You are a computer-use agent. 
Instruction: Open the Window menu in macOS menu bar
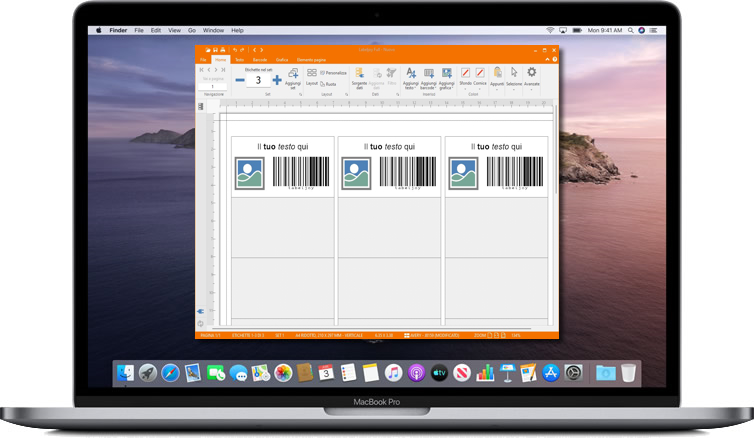click(213, 30)
